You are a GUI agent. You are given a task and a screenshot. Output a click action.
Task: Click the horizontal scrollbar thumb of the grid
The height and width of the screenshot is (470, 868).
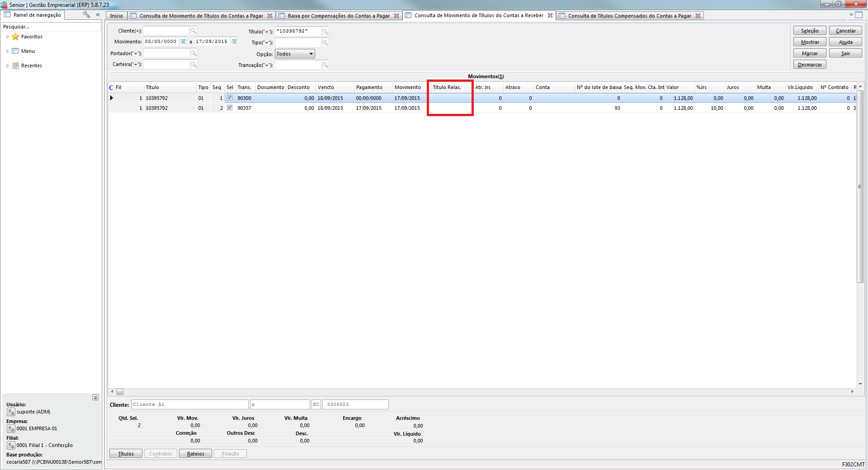tap(120, 392)
